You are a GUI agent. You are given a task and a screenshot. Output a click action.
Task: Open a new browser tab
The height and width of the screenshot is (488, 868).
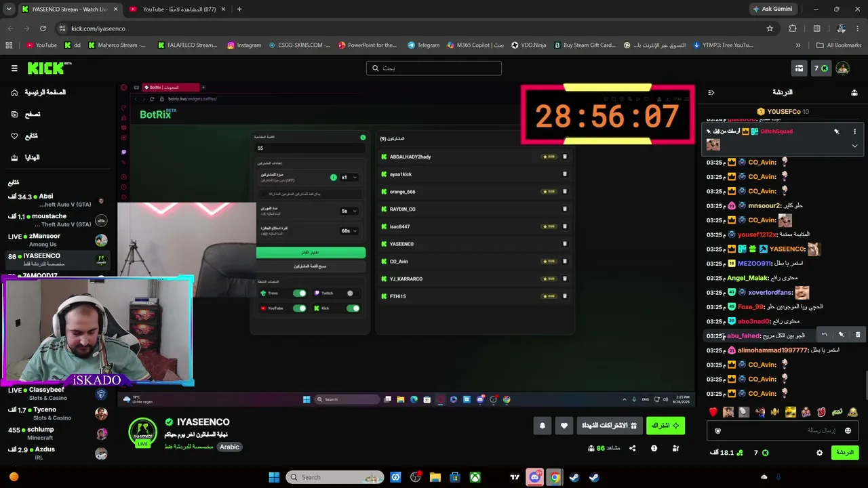pos(239,9)
